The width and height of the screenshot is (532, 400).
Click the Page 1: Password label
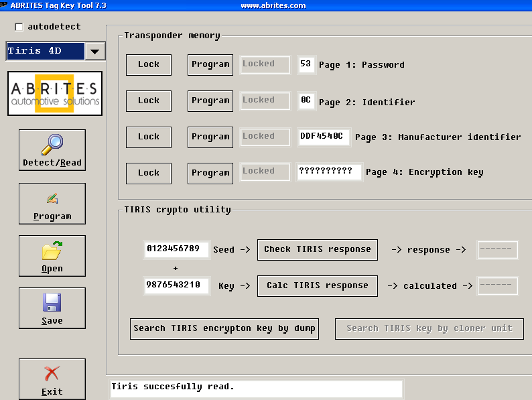pos(362,65)
